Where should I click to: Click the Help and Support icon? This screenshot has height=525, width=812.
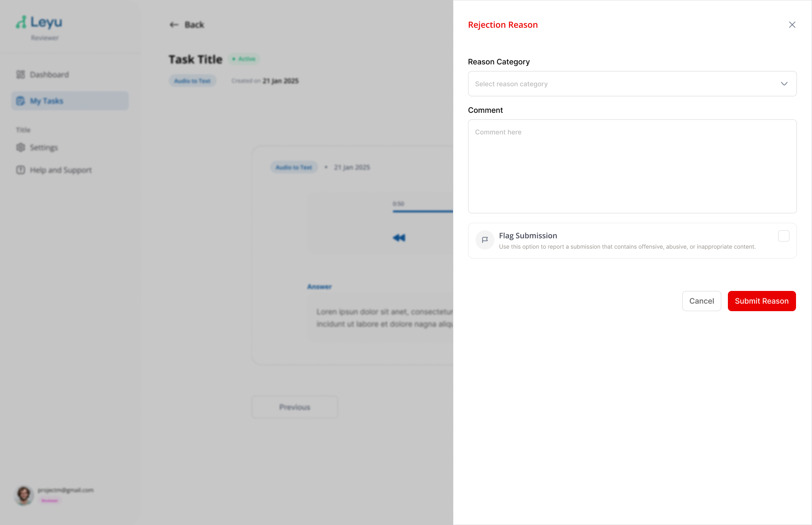click(x=21, y=170)
